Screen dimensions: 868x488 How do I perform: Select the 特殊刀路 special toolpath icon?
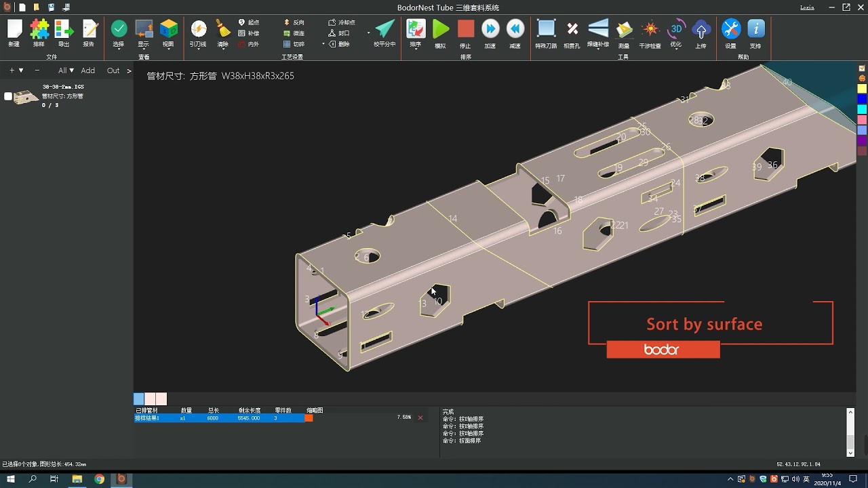546,28
